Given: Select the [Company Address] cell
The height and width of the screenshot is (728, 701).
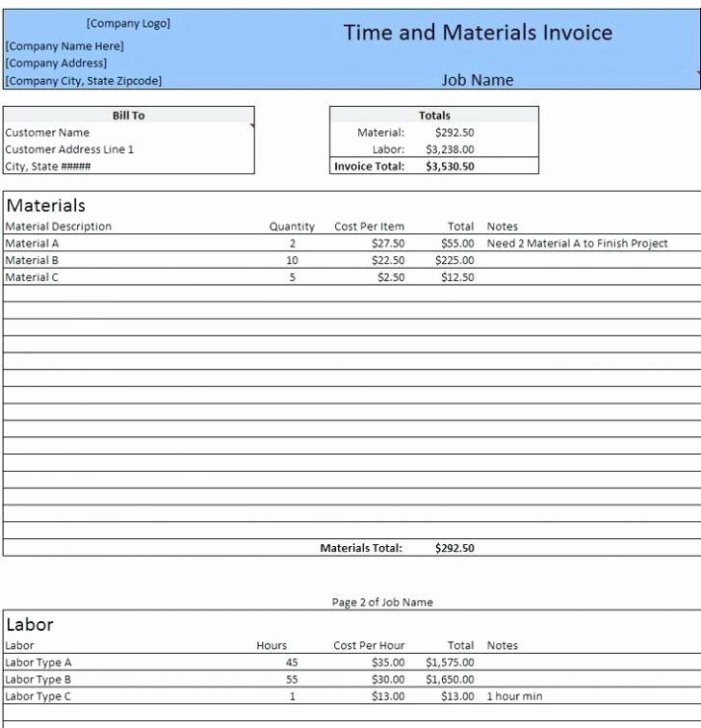Looking at the screenshot, I should 56,63.
